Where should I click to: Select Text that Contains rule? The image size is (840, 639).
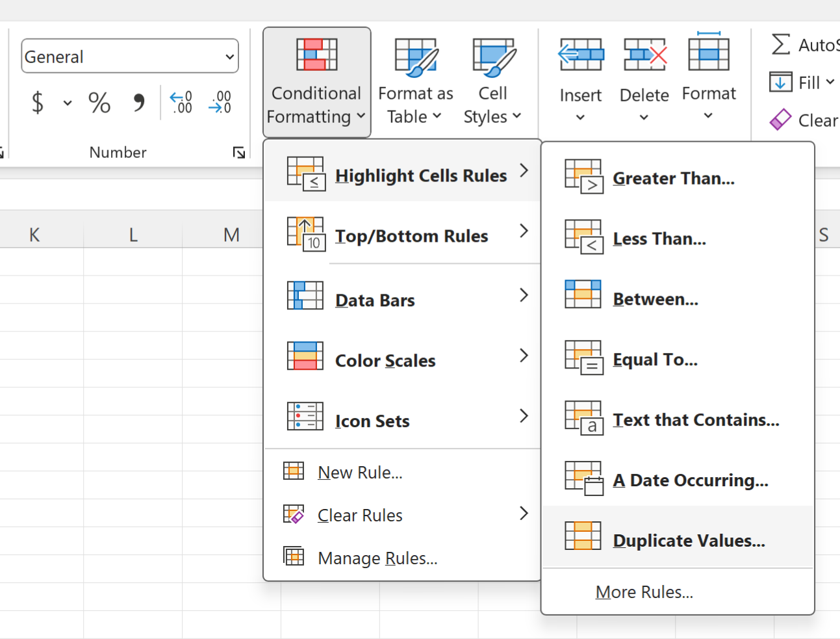695,419
